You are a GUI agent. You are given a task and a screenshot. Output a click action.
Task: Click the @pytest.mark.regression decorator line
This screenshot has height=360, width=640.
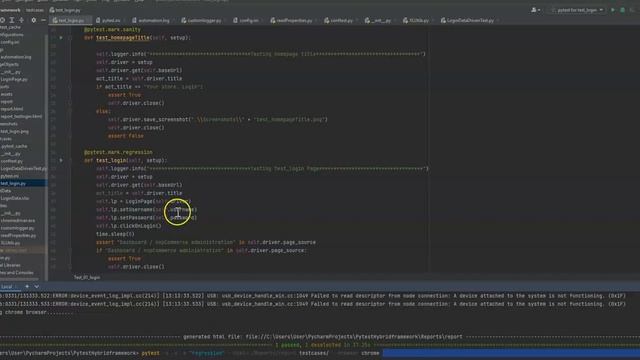click(118, 152)
